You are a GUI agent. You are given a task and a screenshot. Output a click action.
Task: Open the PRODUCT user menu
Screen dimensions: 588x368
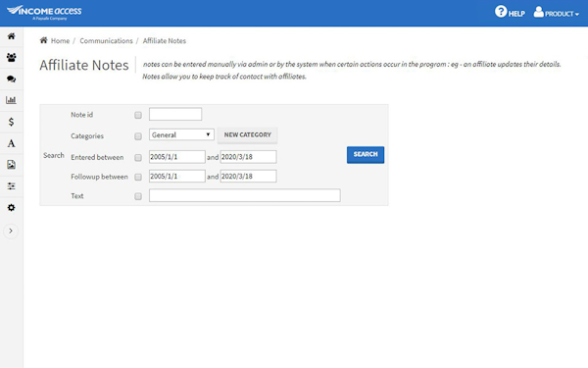(x=557, y=13)
